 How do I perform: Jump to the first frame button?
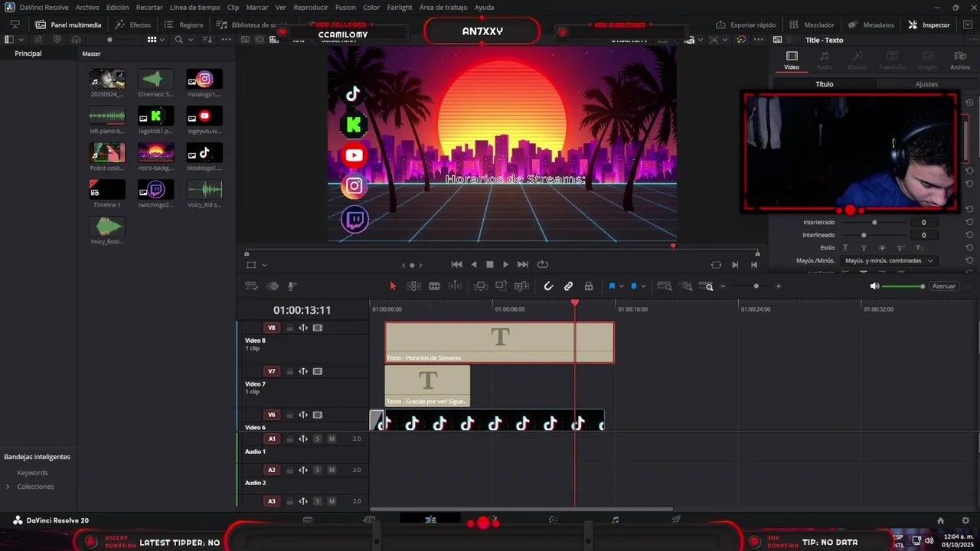(x=456, y=265)
